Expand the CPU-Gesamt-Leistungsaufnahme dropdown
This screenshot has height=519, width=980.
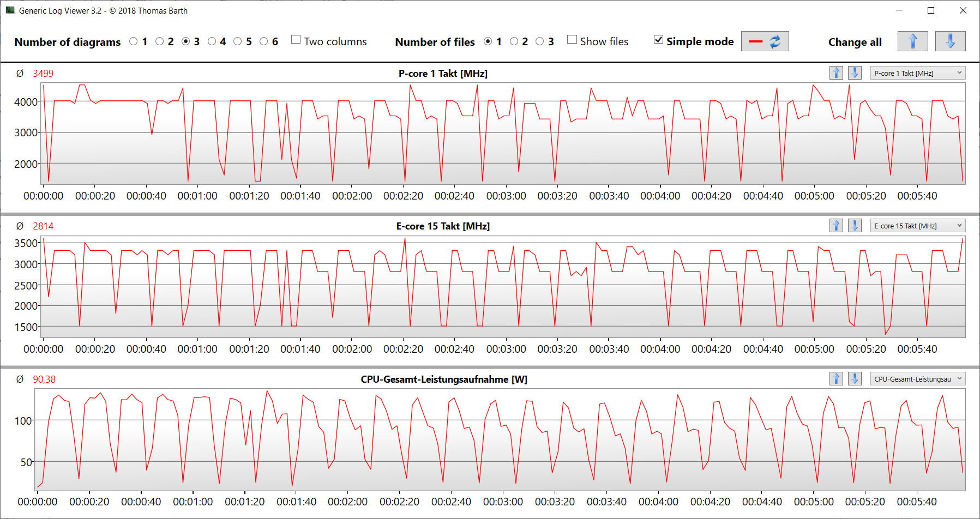click(x=917, y=379)
